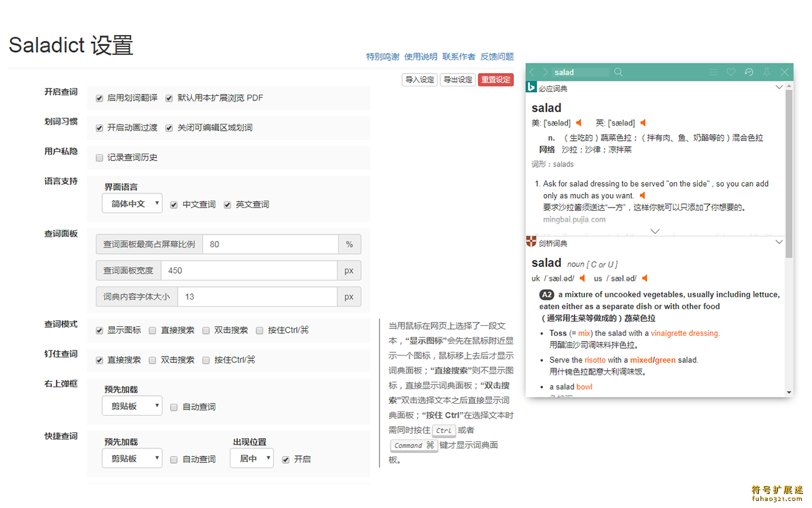The image size is (812, 508).
Task: Play the American pronunciation in Bing dictionary
Action: tap(579, 123)
